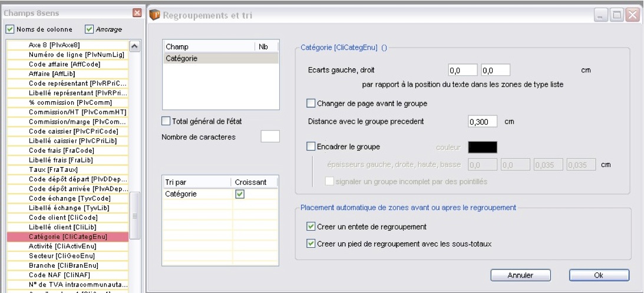
Task: Select Activité [CliActivEnu] field
Action: click(x=68, y=246)
